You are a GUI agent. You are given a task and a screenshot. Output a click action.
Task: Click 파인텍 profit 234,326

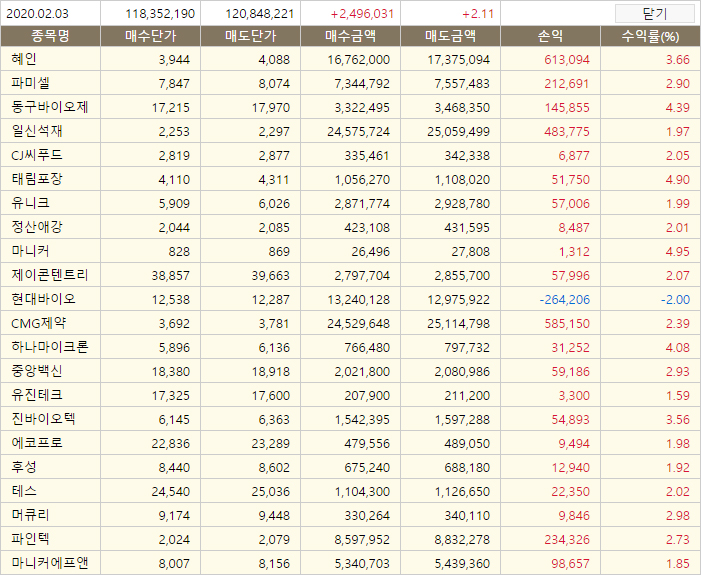click(x=567, y=540)
